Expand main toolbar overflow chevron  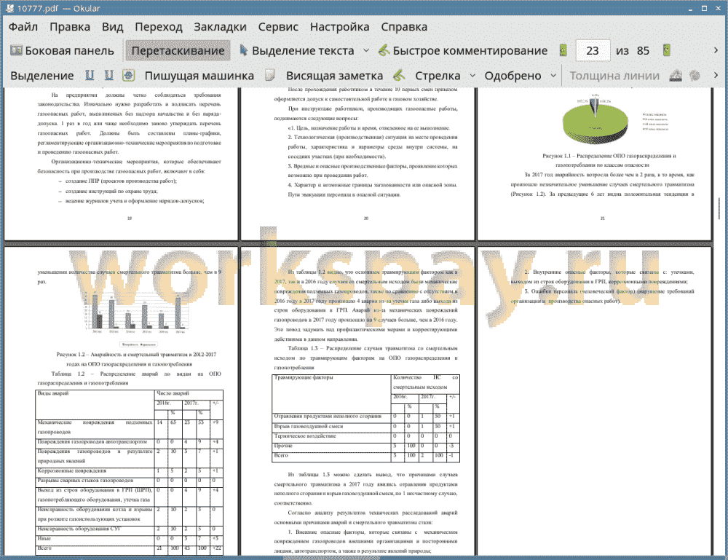[x=716, y=50]
